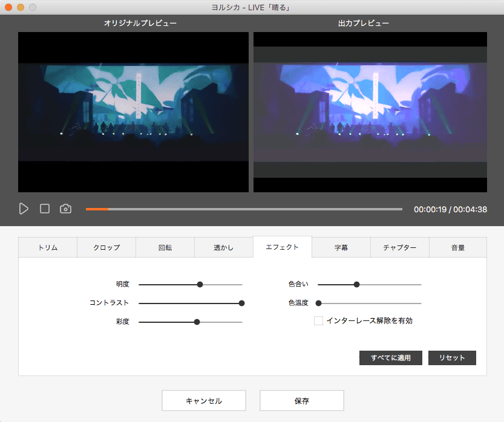Open the クロップ tab
This screenshot has width=504, height=422.
tap(106, 247)
